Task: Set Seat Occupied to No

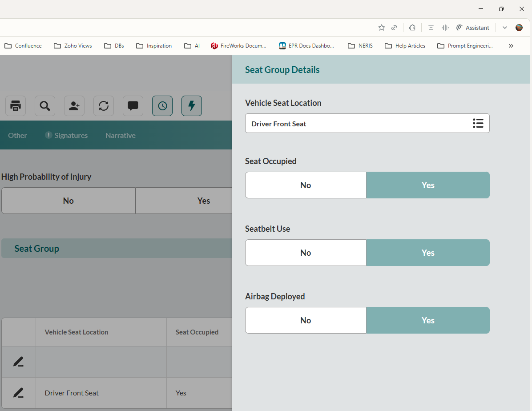Action: tap(306, 185)
